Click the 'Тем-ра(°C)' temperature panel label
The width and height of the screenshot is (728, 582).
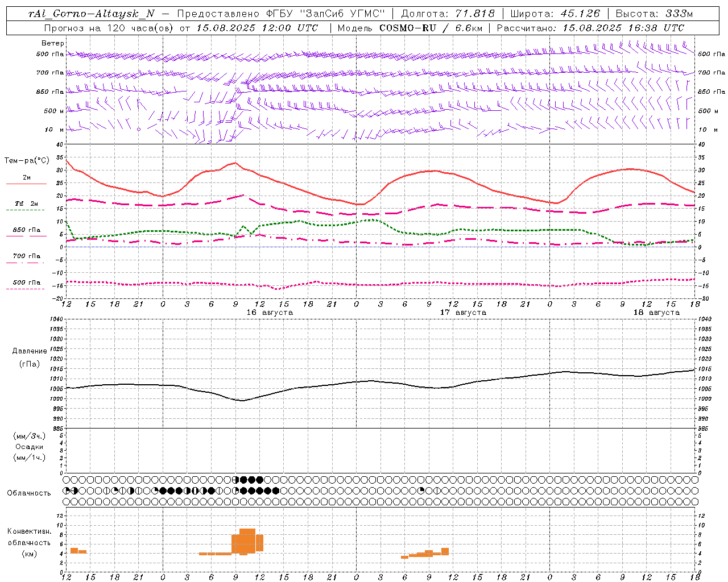27,161
